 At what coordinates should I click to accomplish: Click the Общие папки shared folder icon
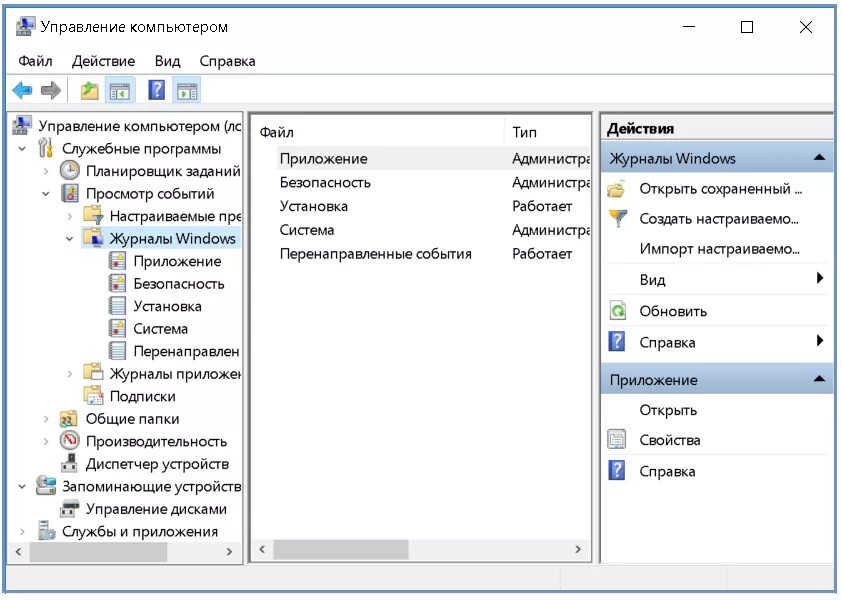pyautogui.click(x=69, y=418)
